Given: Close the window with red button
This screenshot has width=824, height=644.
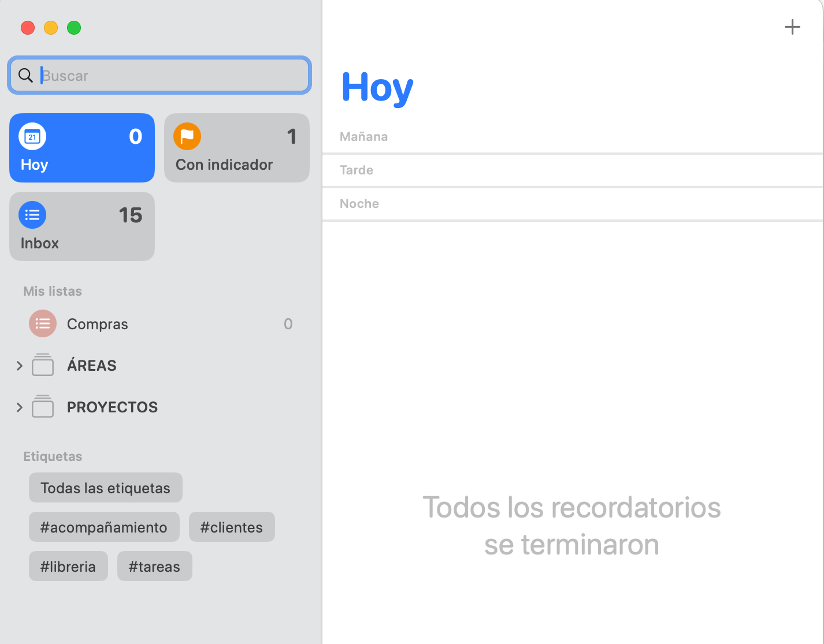Looking at the screenshot, I should [x=28, y=28].
